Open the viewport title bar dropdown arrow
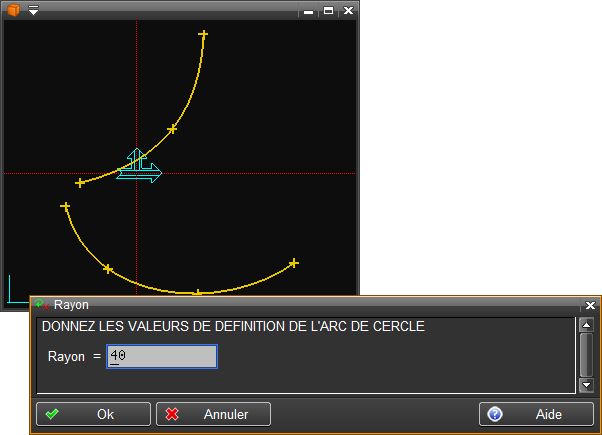Image resolution: width=602 pixels, height=435 pixels. [33, 11]
